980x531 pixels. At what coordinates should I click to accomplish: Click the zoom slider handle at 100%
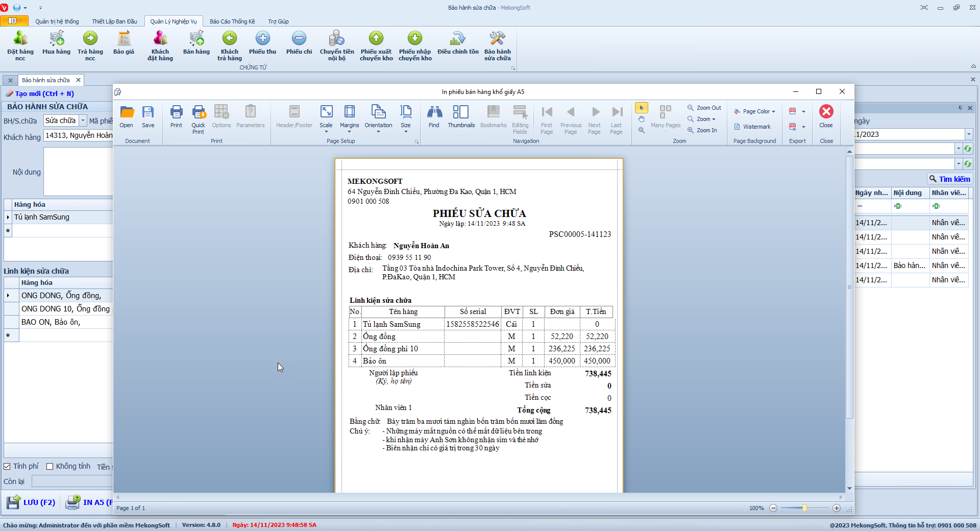click(x=804, y=508)
